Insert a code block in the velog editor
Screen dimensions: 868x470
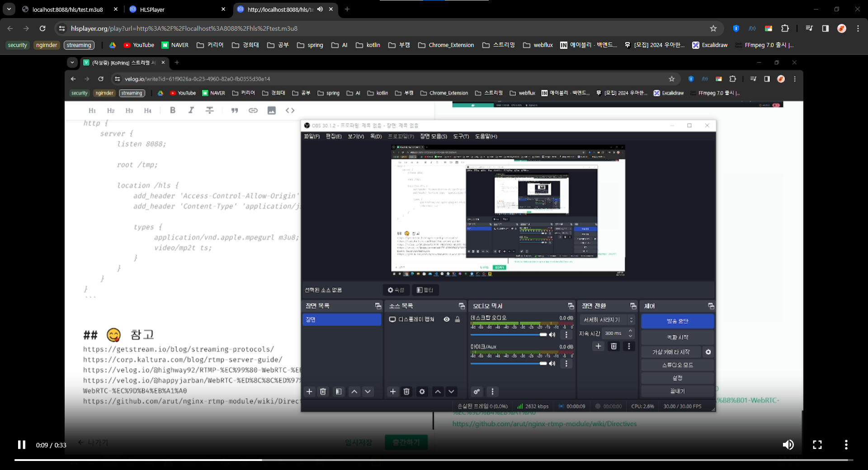click(290, 110)
